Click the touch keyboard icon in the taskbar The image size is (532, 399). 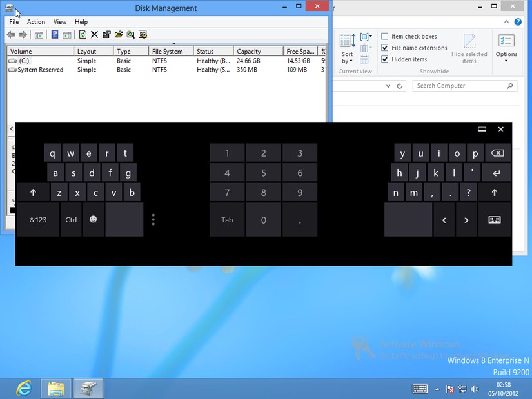point(420,389)
